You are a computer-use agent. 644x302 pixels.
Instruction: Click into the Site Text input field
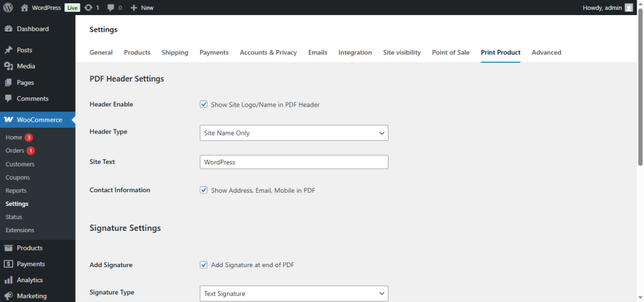tap(294, 162)
